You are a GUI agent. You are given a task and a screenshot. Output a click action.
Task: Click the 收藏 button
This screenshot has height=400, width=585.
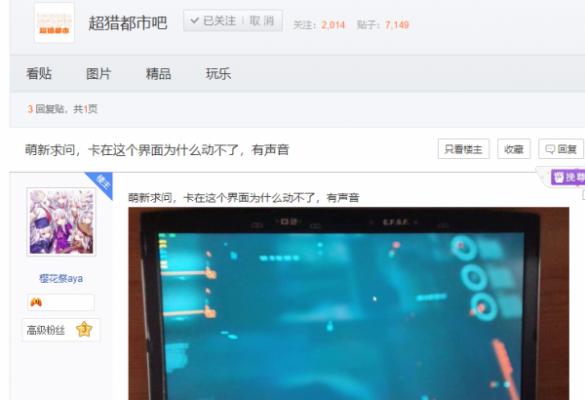coord(514,149)
